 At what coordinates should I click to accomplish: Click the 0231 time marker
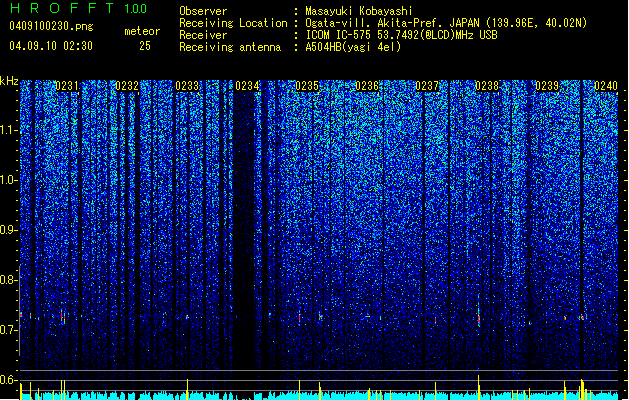pyautogui.click(x=67, y=86)
